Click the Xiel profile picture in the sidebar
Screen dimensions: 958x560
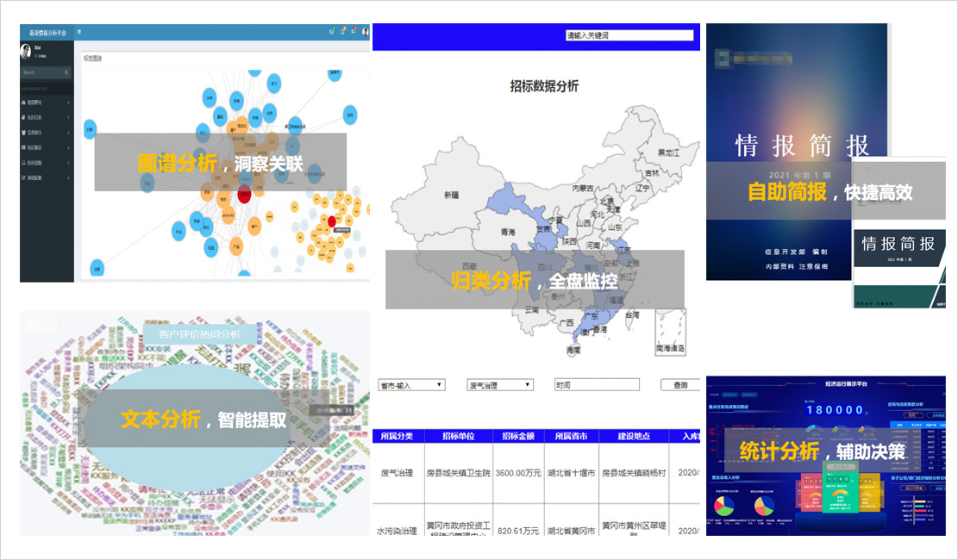click(26, 51)
